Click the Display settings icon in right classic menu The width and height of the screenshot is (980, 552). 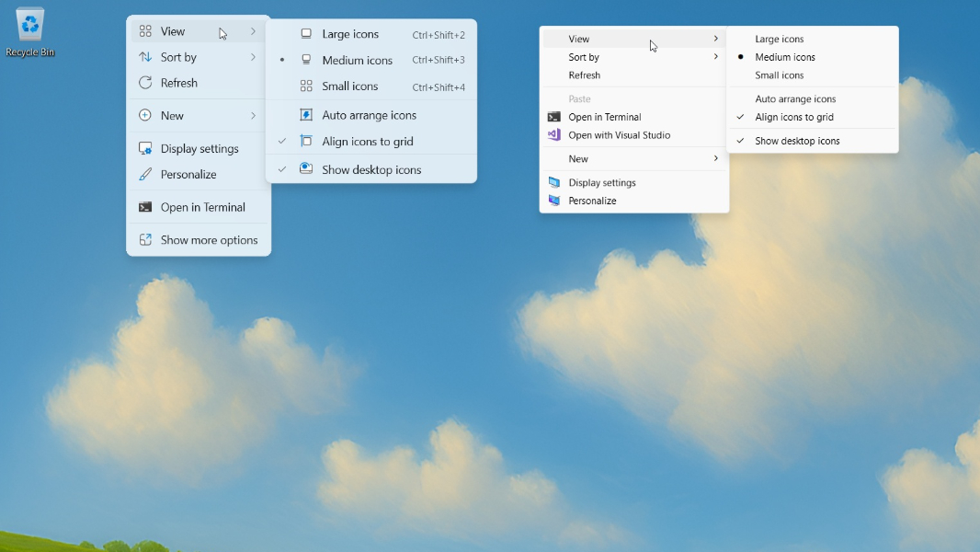553,182
